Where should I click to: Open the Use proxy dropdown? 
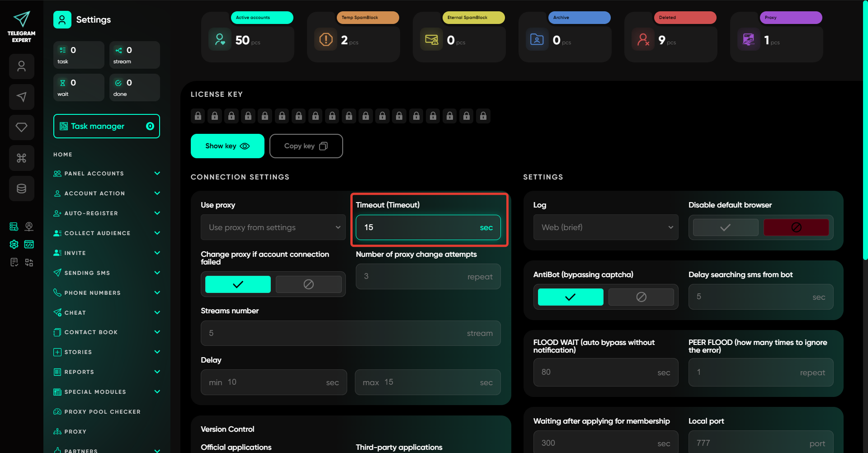click(273, 227)
